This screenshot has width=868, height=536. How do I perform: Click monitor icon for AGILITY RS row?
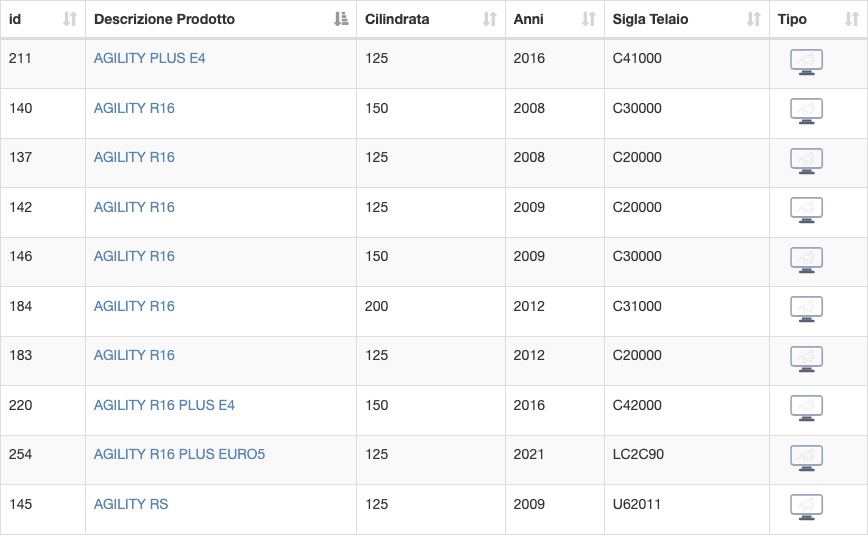(806, 508)
